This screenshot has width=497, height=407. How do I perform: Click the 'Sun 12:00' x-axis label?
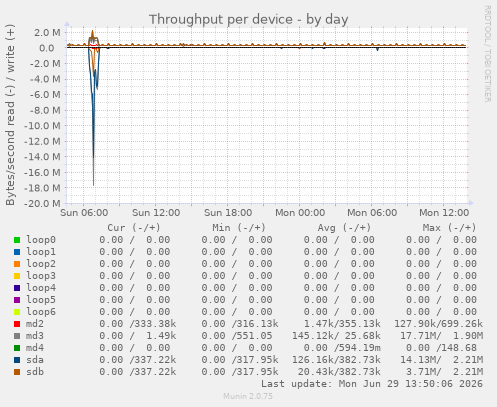pos(156,213)
